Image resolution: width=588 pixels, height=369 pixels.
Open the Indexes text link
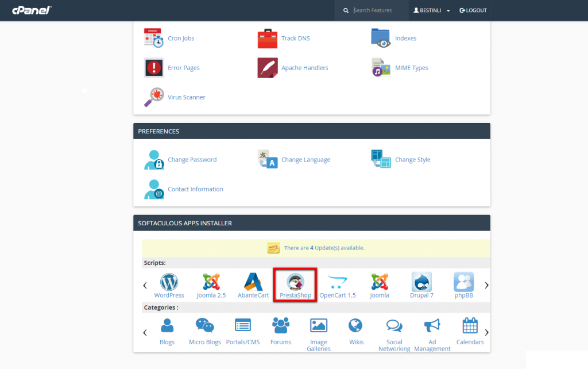[406, 39]
